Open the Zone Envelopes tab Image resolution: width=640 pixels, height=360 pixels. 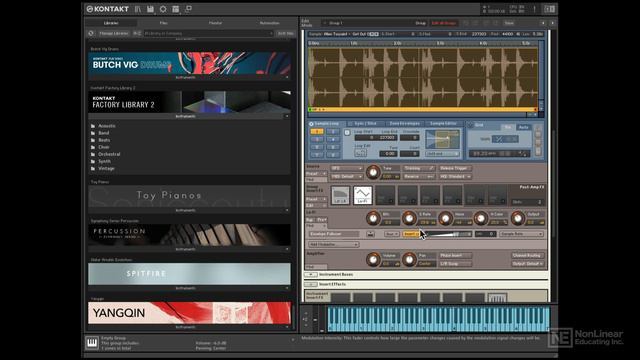click(x=404, y=124)
